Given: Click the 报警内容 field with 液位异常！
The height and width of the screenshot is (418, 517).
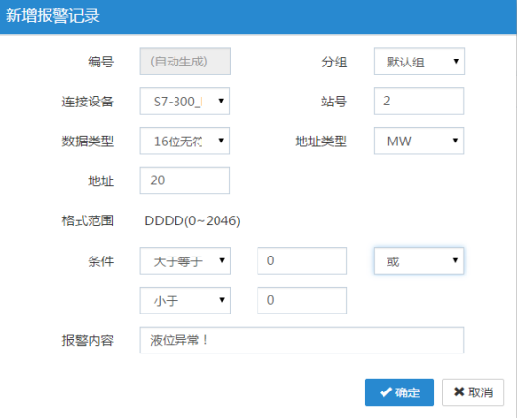Looking at the screenshot, I should click(x=302, y=340).
